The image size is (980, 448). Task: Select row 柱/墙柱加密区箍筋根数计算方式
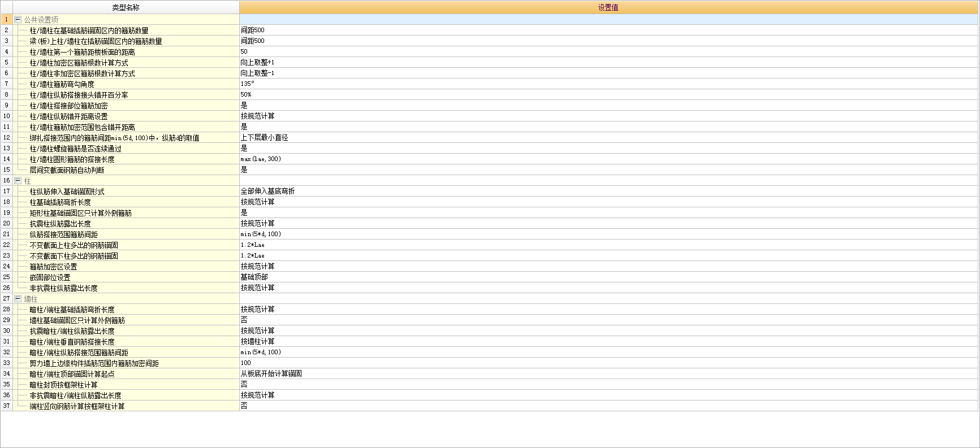pyautogui.click(x=79, y=63)
